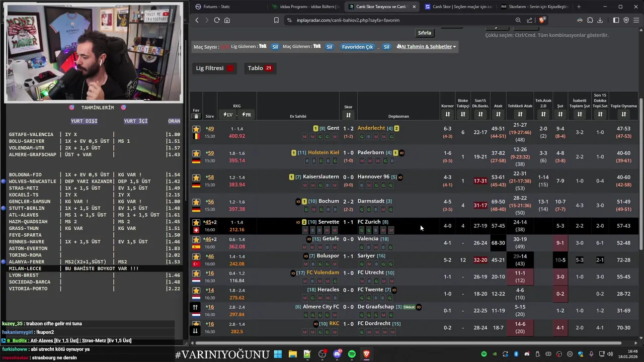Open Discord from the taskbar

point(337,354)
